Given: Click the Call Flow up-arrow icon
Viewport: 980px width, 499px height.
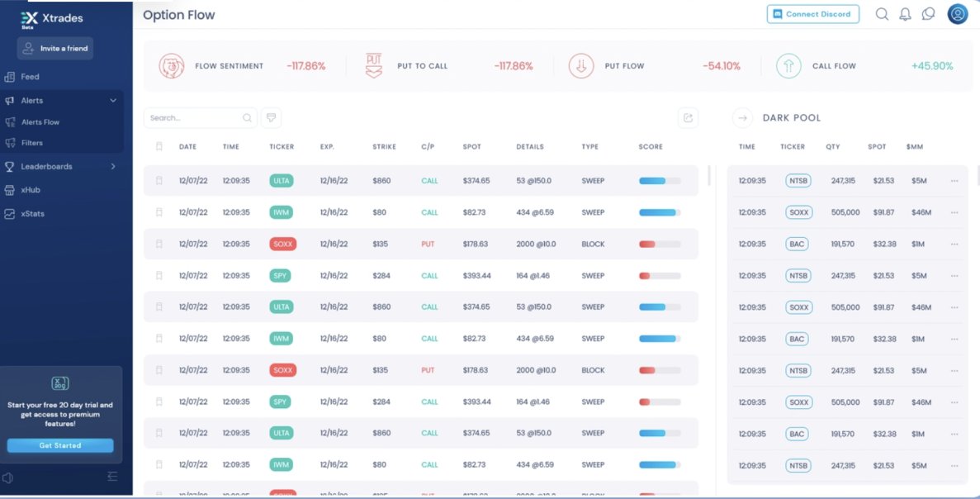Looking at the screenshot, I should coord(788,65).
